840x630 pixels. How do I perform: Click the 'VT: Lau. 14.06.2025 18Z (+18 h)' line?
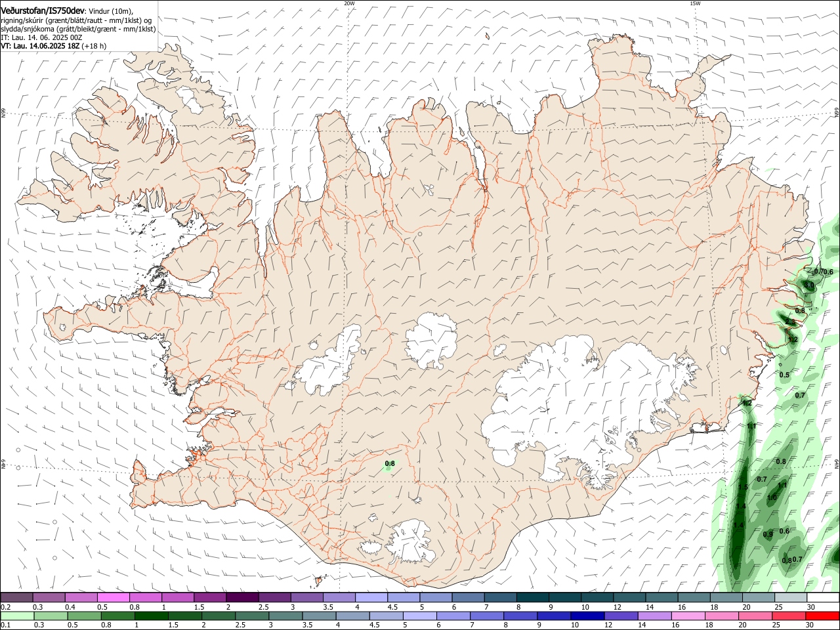[53, 46]
